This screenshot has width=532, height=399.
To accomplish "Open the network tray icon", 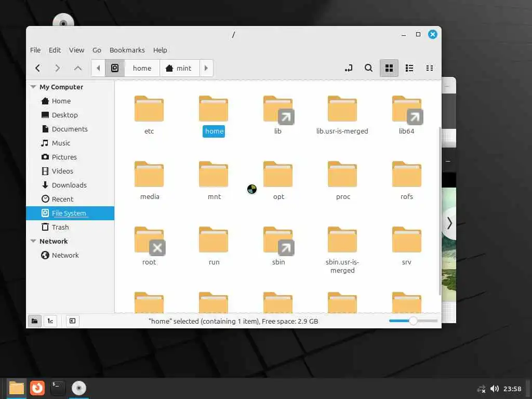I will click(481, 389).
